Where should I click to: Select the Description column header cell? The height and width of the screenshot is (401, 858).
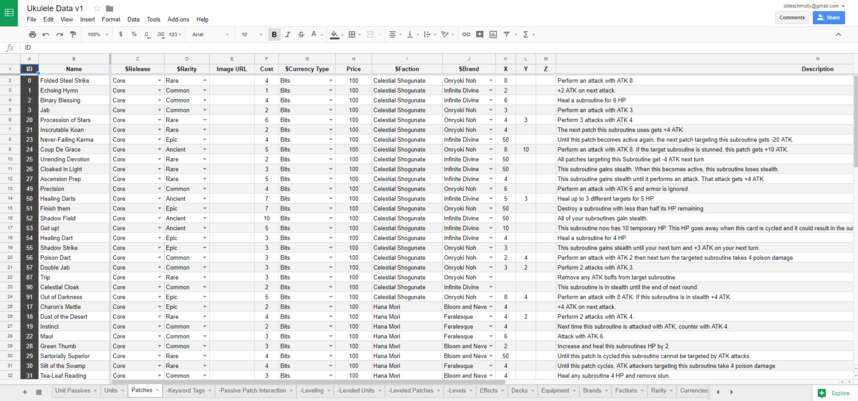coord(705,69)
